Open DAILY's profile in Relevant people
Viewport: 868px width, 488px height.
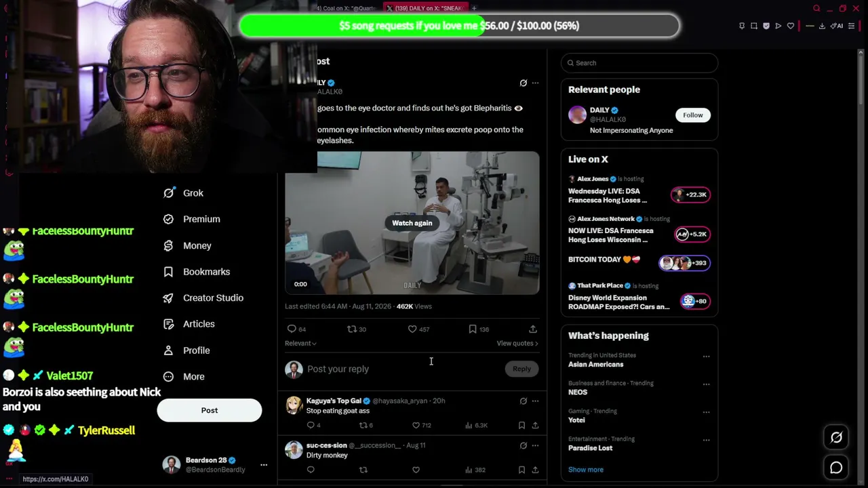(x=599, y=110)
